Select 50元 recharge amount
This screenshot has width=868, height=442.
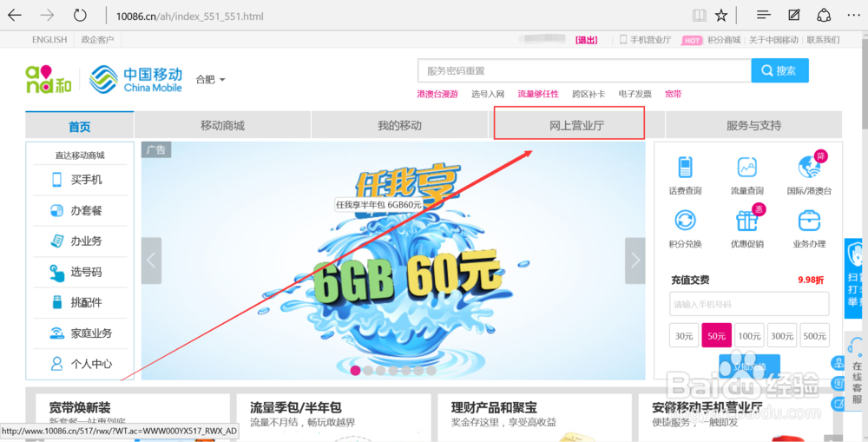coord(716,336)
